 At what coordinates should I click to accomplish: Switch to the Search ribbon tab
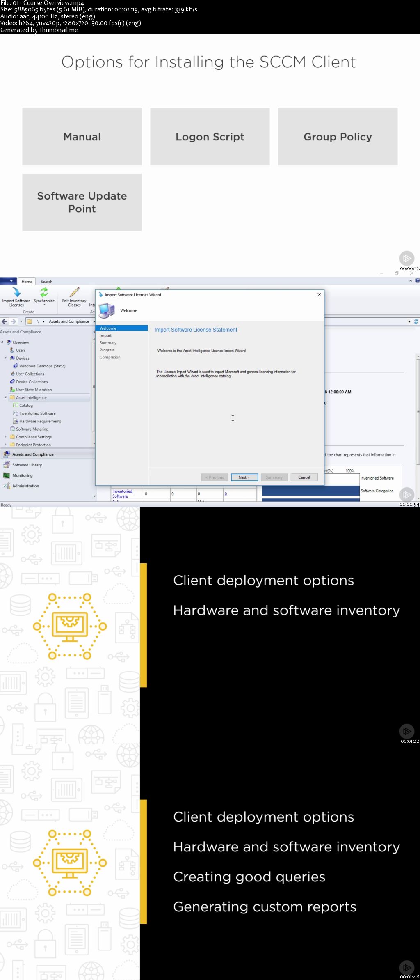point(46,282)
